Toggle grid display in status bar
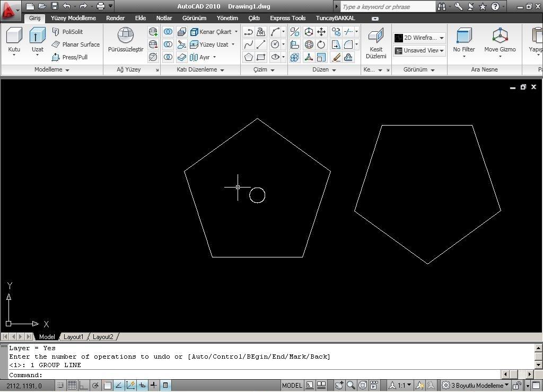 [x=72, y=386]
